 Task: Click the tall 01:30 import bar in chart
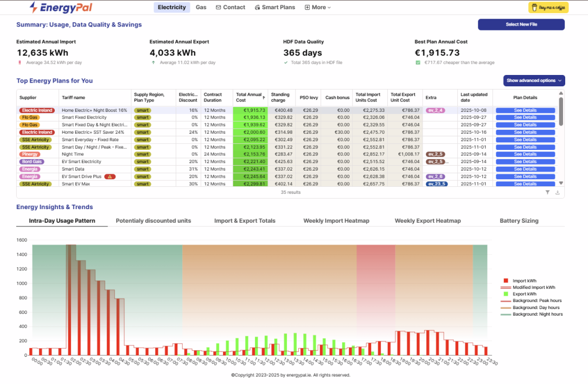click(x=69, y=300)
